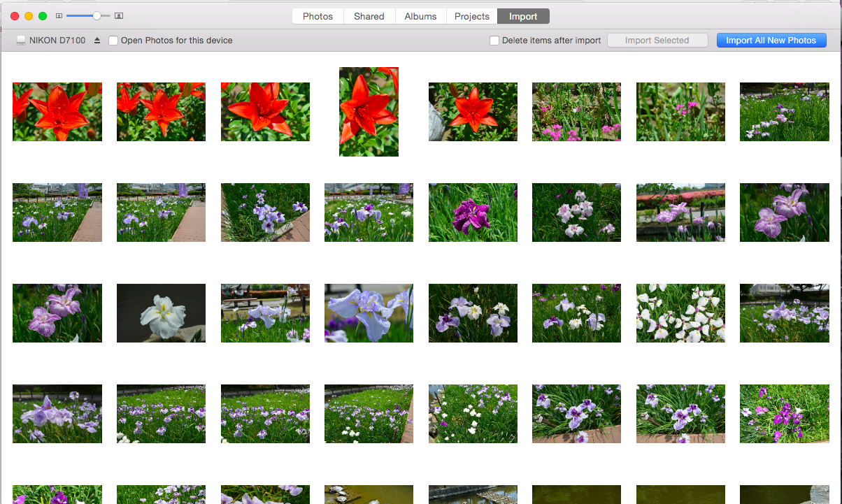Image resolution: width=842 pixels, height=504 pixels.
Task: Select the white iris on dark background
Action: pos(161,313)
